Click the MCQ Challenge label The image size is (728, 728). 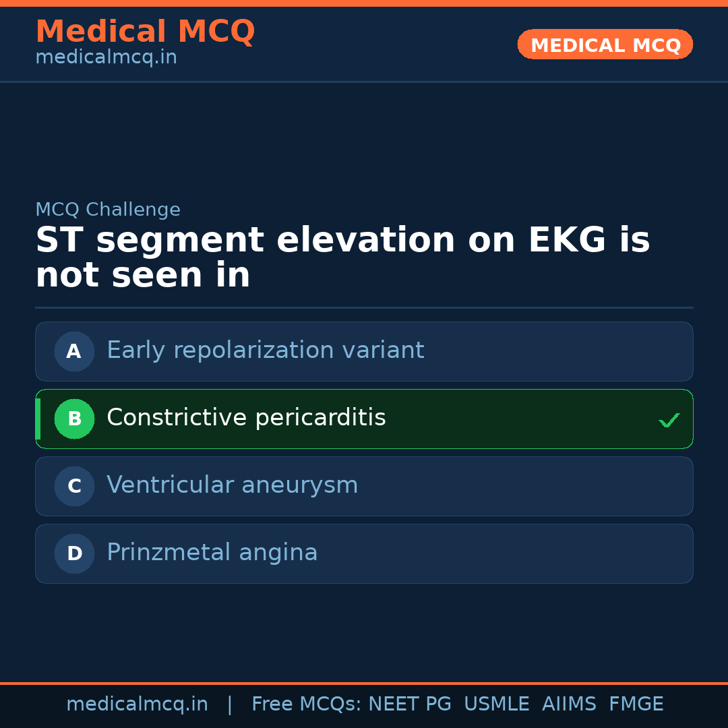click(108, 210)
